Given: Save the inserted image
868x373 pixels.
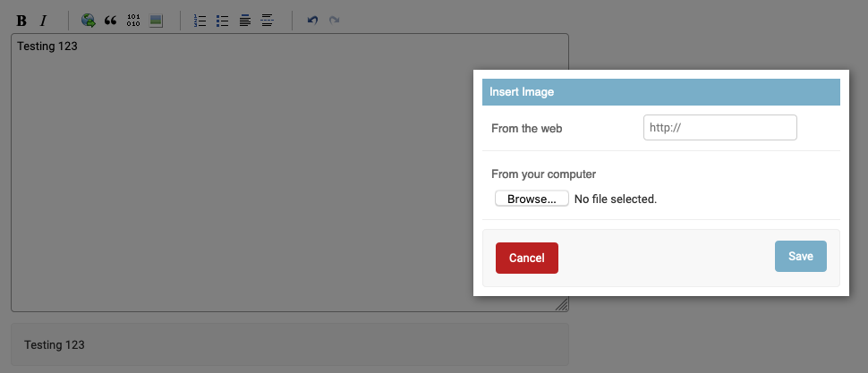Looking at the screenshot, I should (801, 256).
